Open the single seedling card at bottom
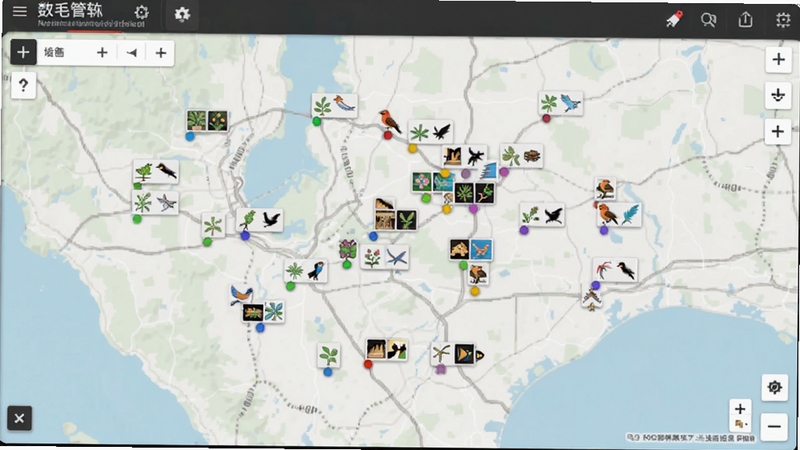The image size is (800, 450). pos(329,355)
